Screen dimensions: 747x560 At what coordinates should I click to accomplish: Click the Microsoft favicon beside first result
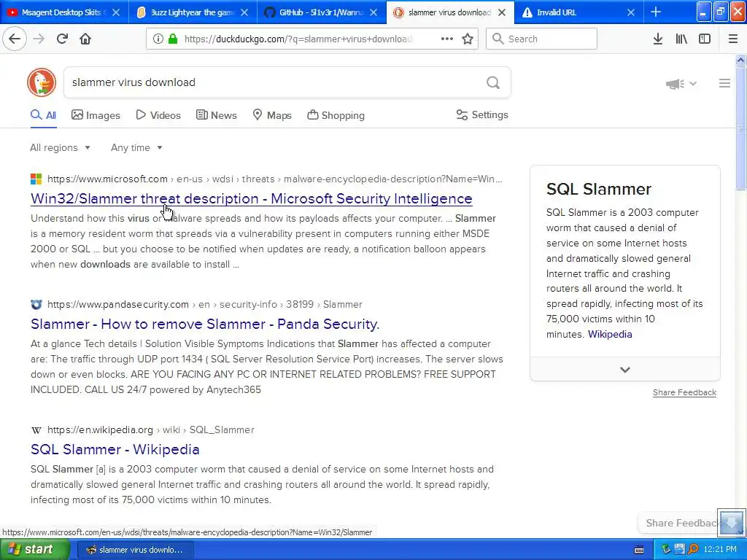(36, 179)
